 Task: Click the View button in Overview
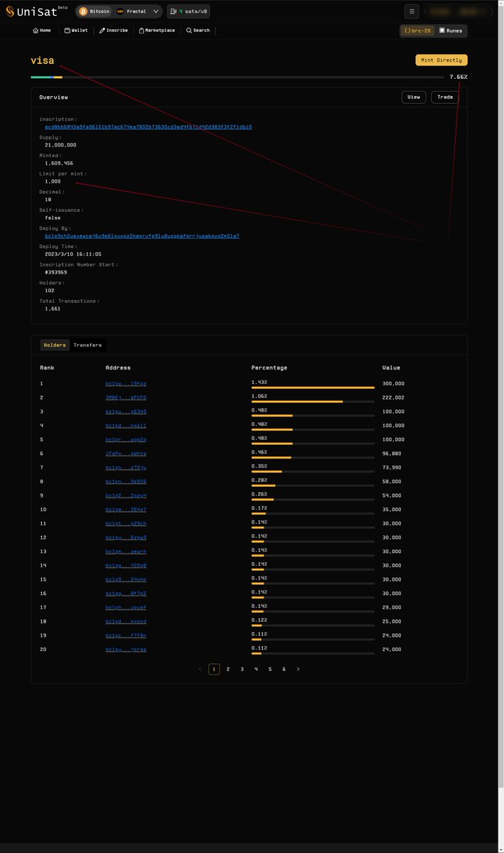(414, 97)
